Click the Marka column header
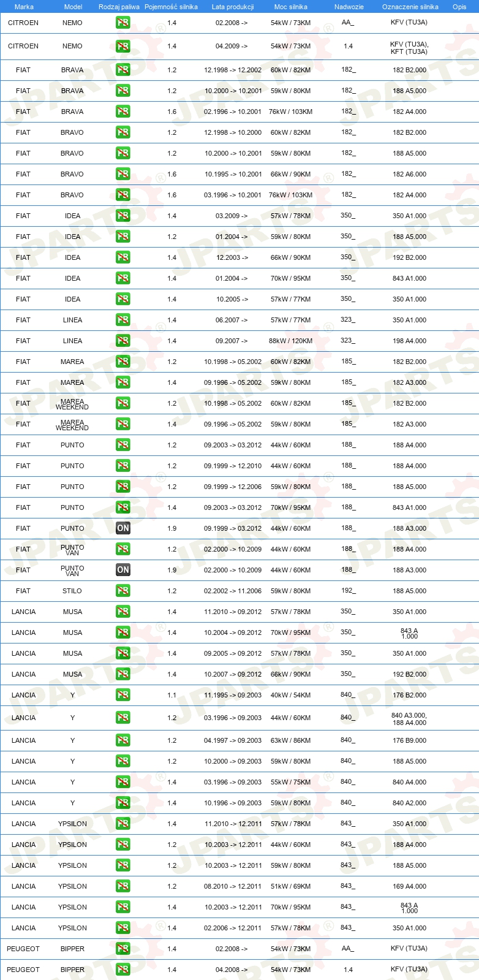 click(x=24, y=7)
